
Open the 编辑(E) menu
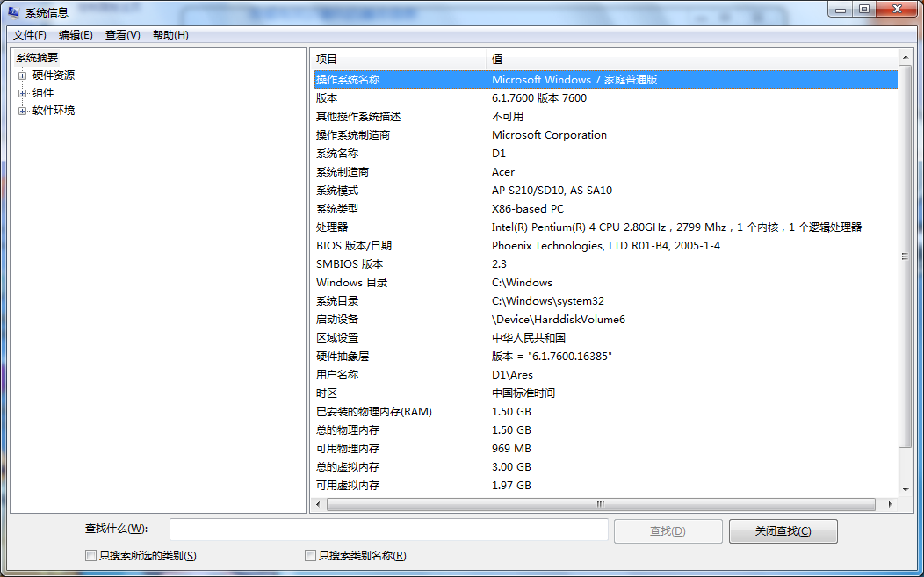pyautogui.click(x=76, y=35)
